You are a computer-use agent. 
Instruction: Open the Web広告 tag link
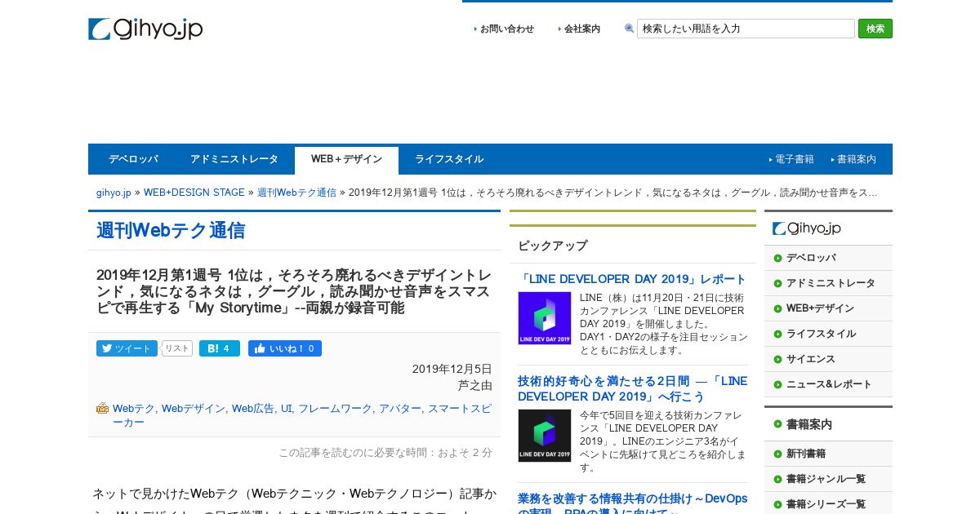(252, 408)
